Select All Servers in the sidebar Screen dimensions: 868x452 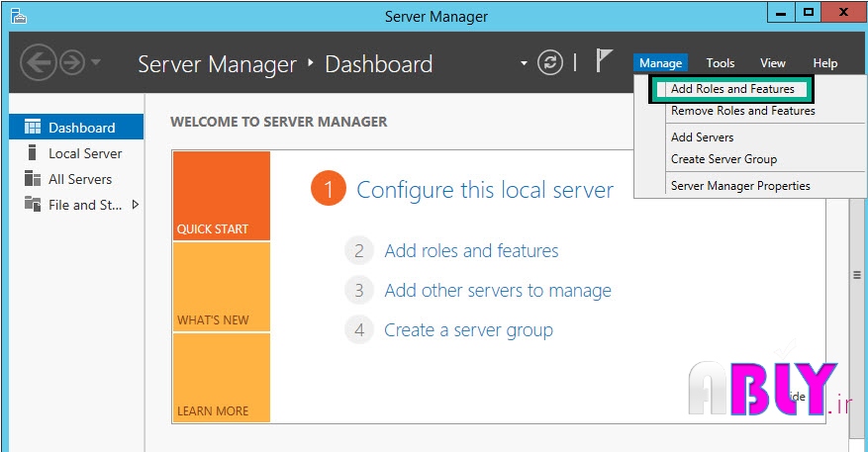76,179
